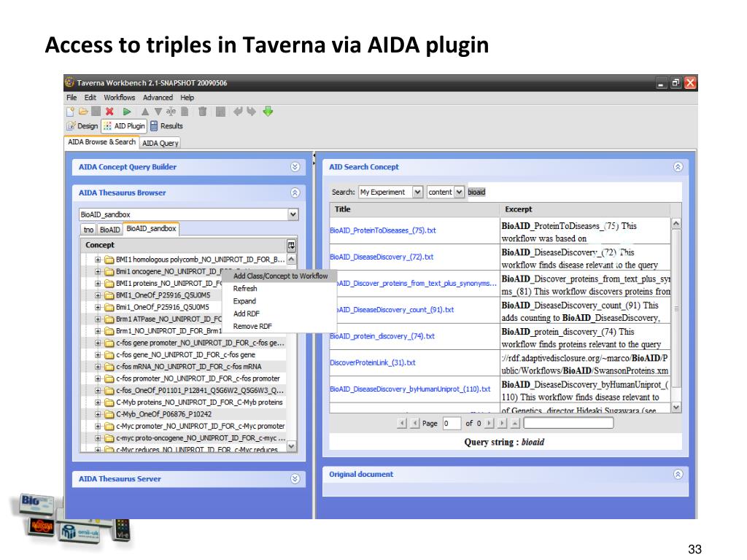Go to last results page arrow

(502, 423)
